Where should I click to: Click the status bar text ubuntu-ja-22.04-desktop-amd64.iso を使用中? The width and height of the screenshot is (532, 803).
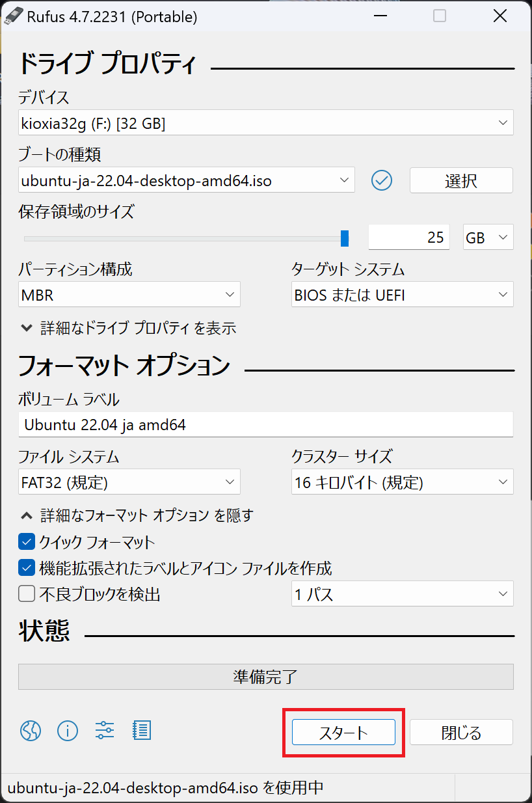pos(165,787)
